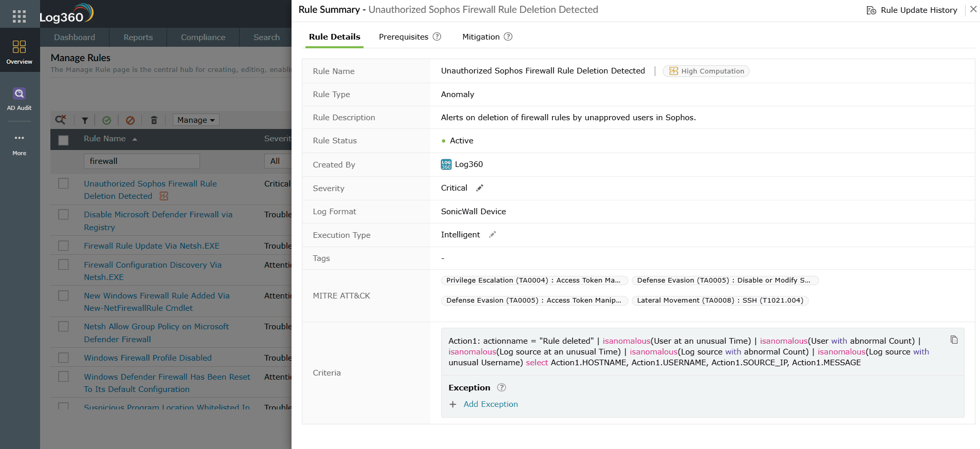This screenshot has width=980, height=449.
Task: Open the AD Audit sidebar icon
Action: click(20, 99)
